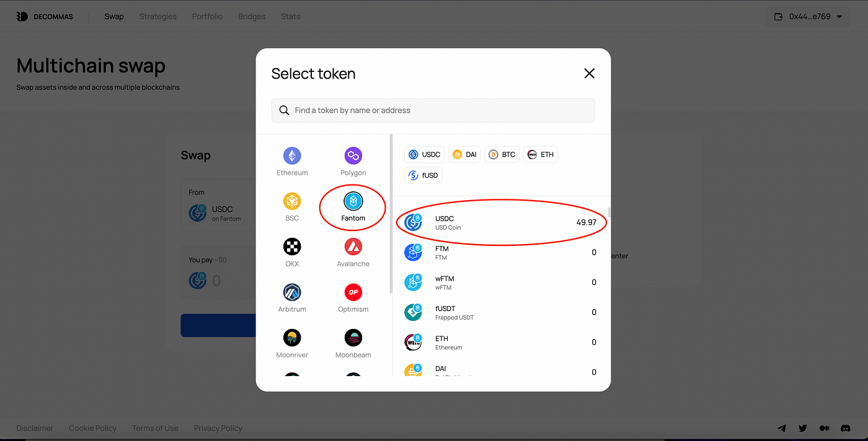The width and height of the screenshot is (868, 441).
Task: Select the Polygon network icon
Action: (x=353, y=155)
